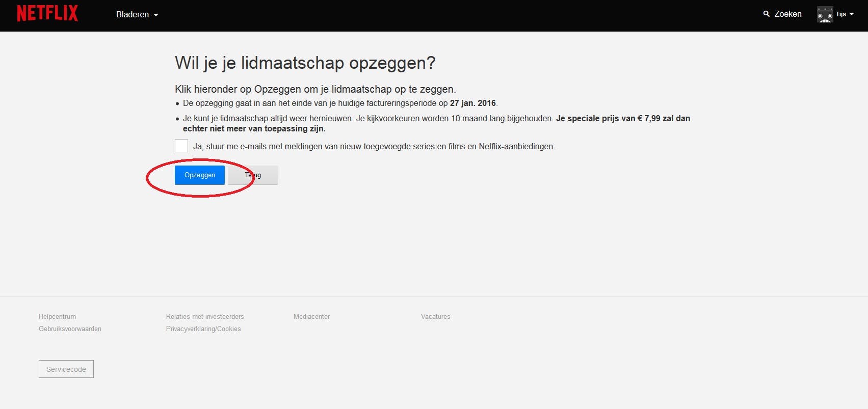Click the Netflix logo

tap(47, 13)
